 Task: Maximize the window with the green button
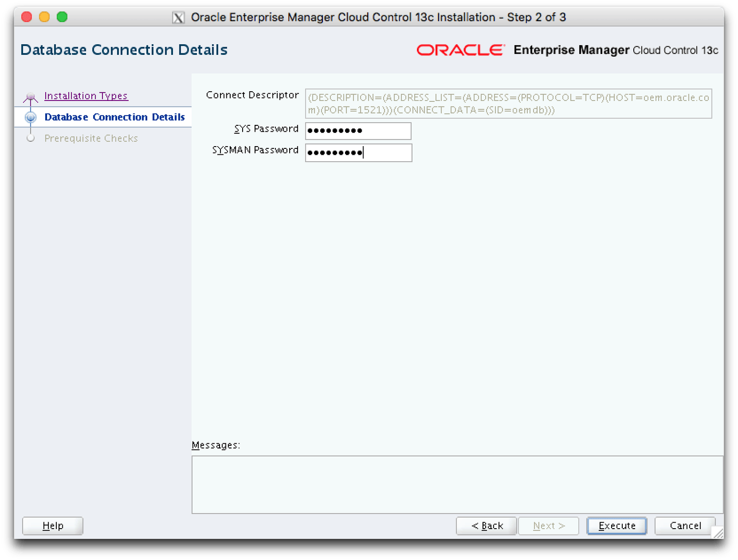pyautogui.click(x=62, y=17)
